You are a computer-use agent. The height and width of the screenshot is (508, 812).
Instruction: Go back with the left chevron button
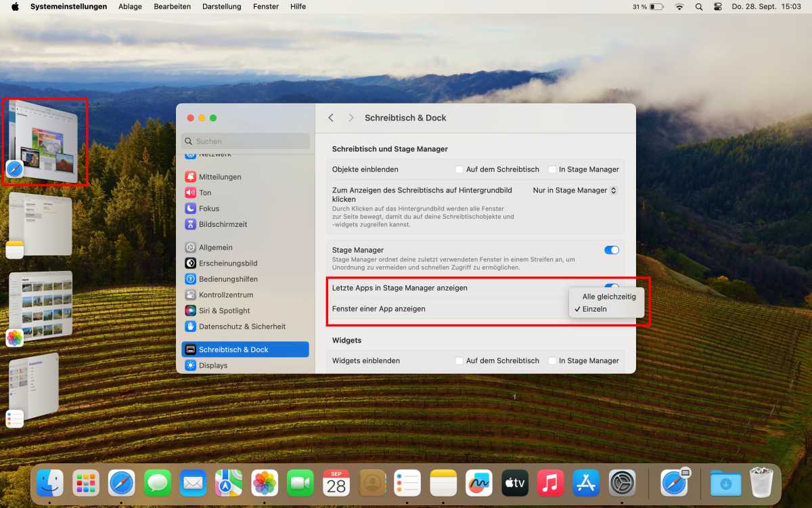(x=331, y=118)
